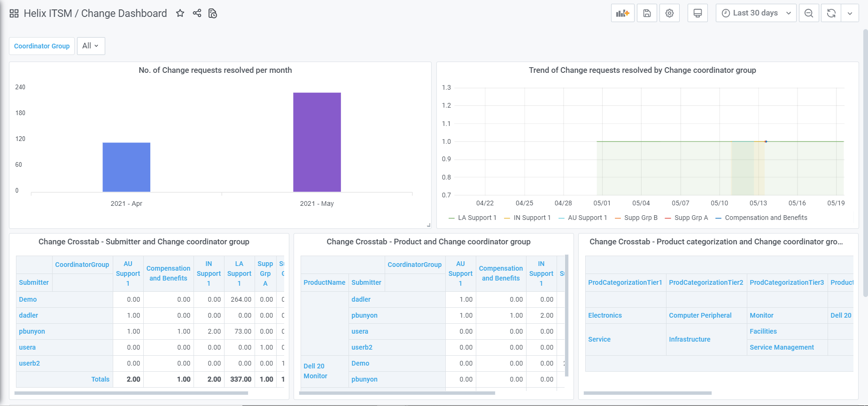Save the dashboard using the disk icon

[x=647, y=13]
